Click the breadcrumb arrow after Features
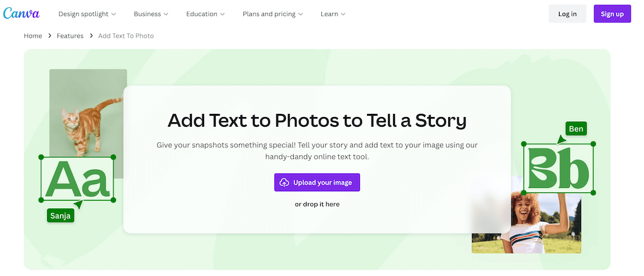The image size is (644, 276). pyautogui.click(x=91, y=36)
